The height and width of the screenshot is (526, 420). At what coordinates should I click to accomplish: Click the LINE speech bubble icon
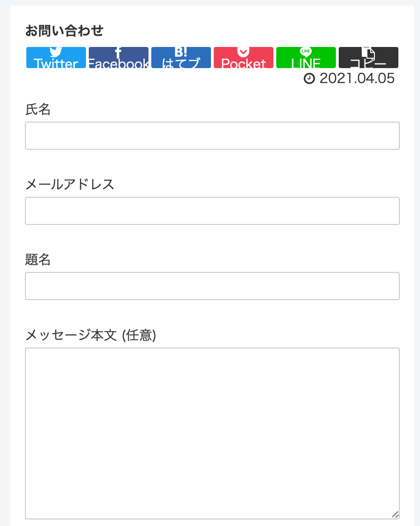click(x=306, y=51)
